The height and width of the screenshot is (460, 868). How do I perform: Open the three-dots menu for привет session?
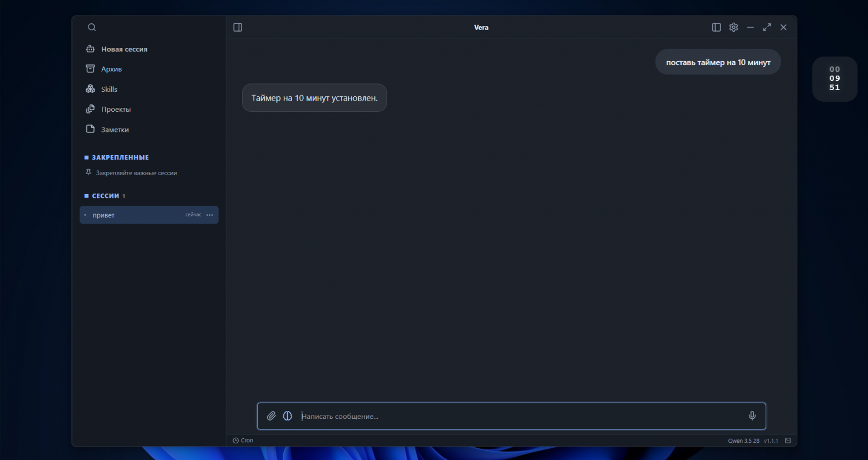[210, 215]
